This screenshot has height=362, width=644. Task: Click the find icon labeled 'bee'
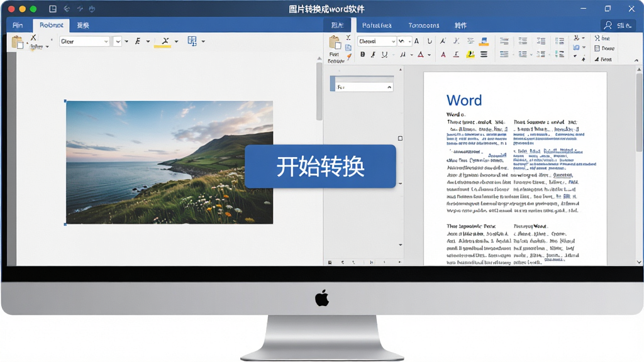(x=602, y=38)
